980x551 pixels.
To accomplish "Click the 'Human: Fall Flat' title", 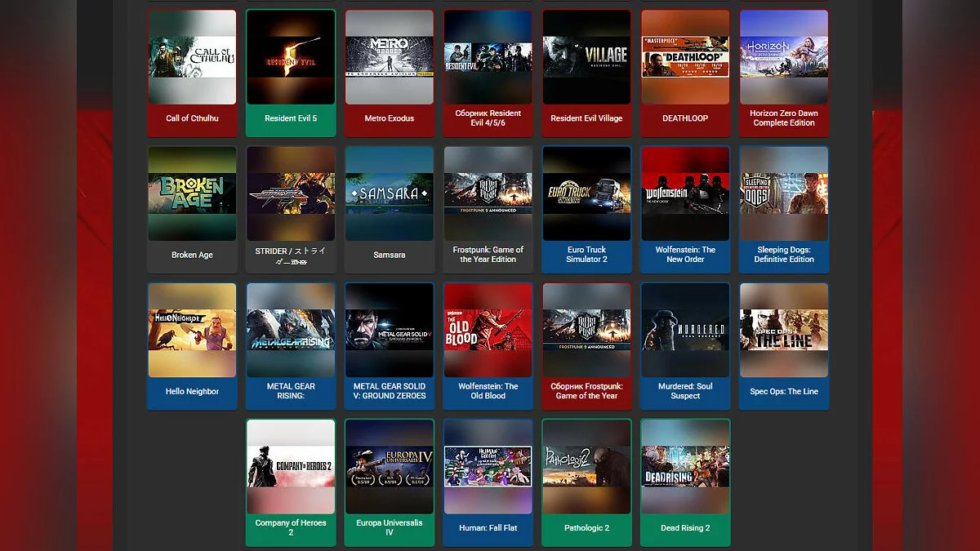I will click(x=488, y=527).
